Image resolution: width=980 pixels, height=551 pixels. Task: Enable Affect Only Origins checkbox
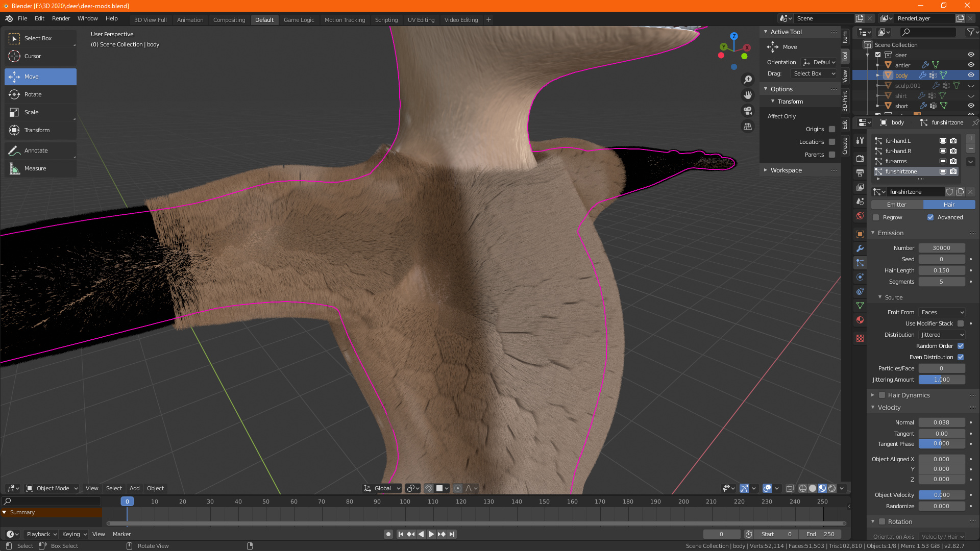832,129
